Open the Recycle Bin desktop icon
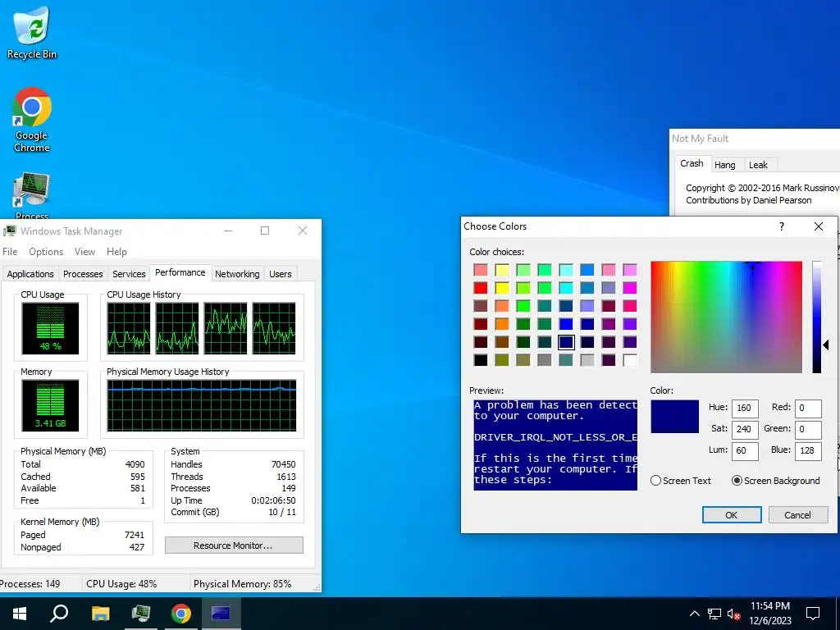840x630 pixels. tap(32, 32)
